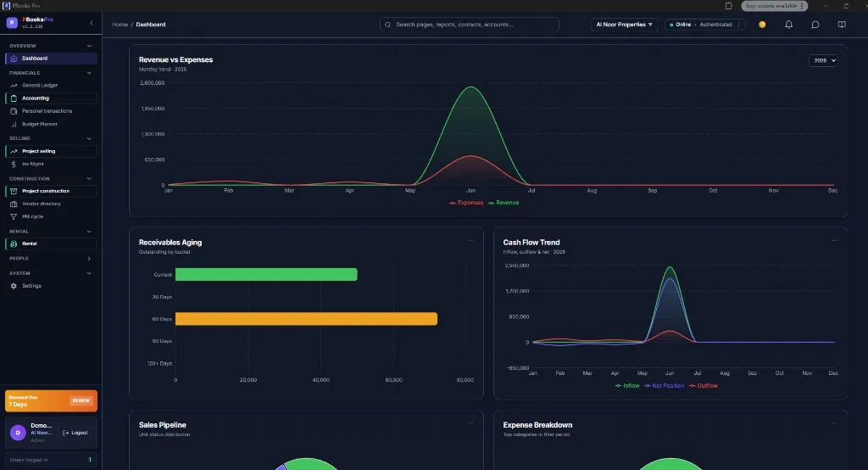The width and height of the screenshot is (868, 470).
Task: Click the Project construction box icon
Action: (14, 191)
